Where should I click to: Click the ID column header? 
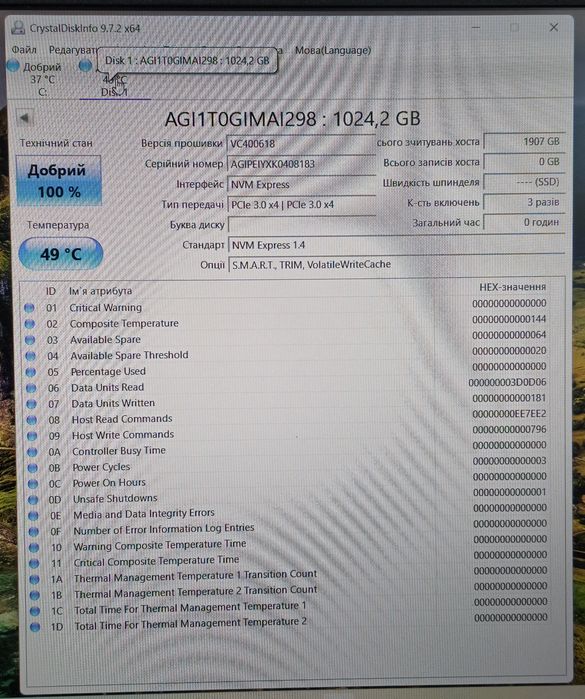coord(50,291)
